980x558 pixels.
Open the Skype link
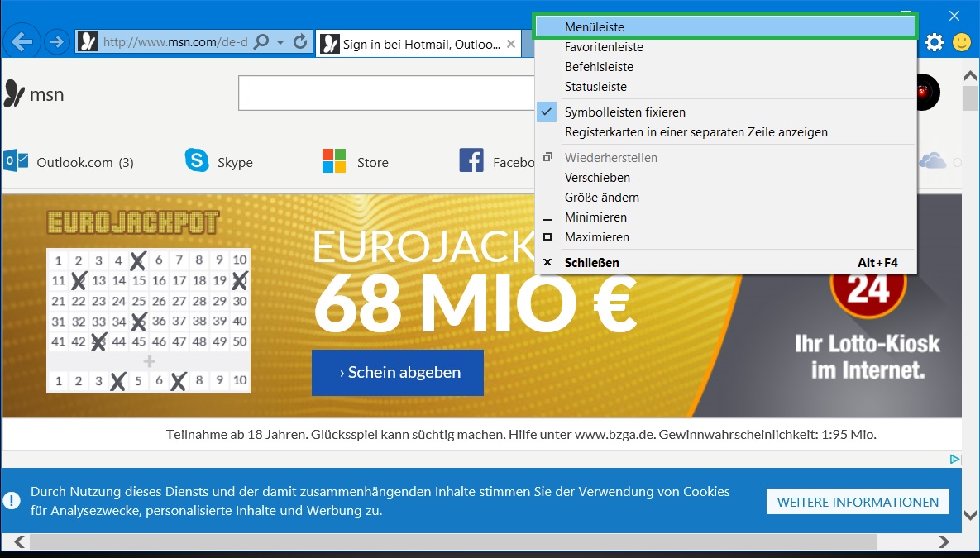coord(235,163)
